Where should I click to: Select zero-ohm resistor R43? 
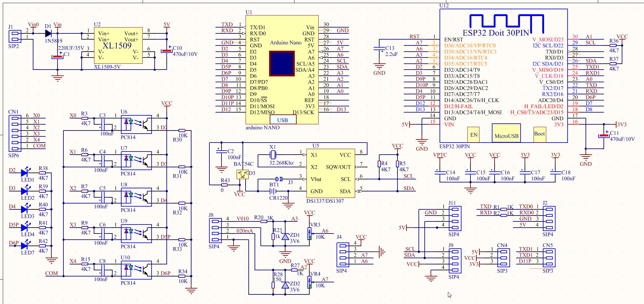coord(225,185)
